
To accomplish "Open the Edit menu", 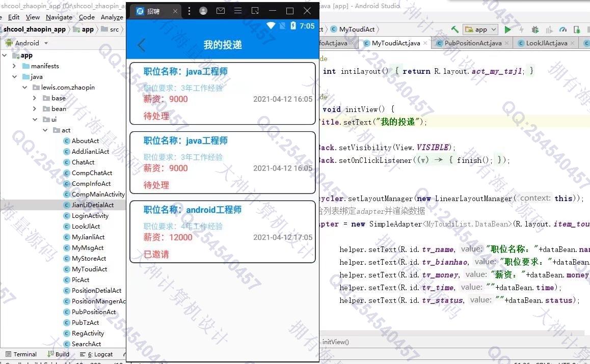I will (x=14, y=17).
